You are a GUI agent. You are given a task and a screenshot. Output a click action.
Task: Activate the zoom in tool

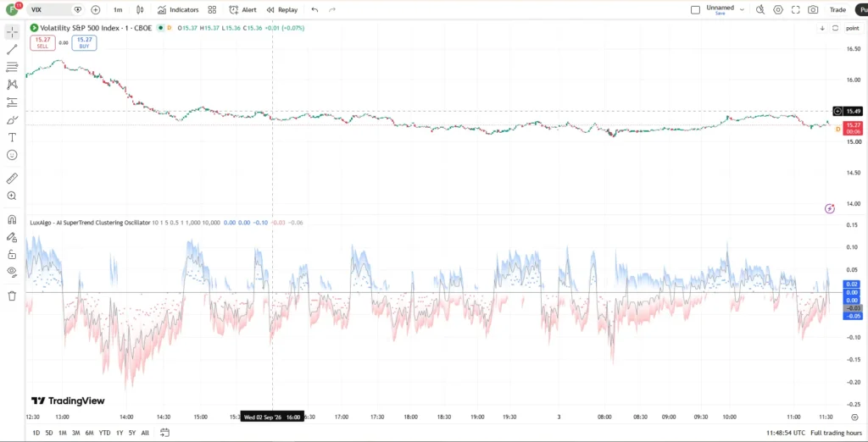[12, 196]
